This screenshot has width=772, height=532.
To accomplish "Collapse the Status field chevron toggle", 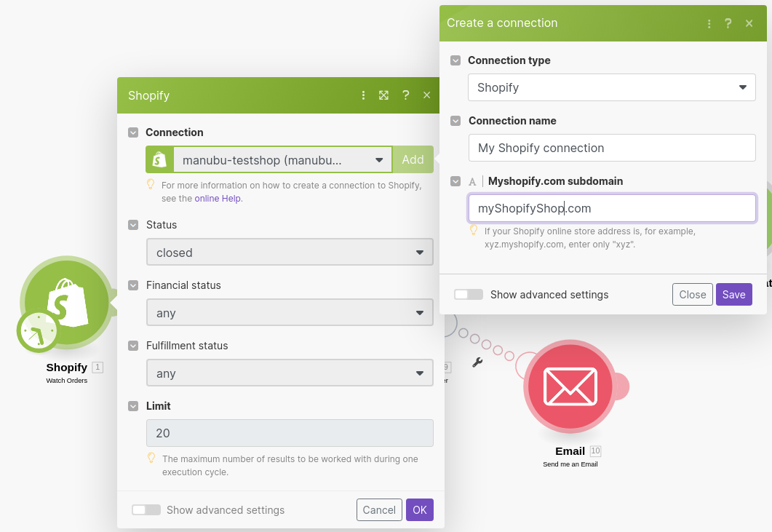I will [133, 226].
